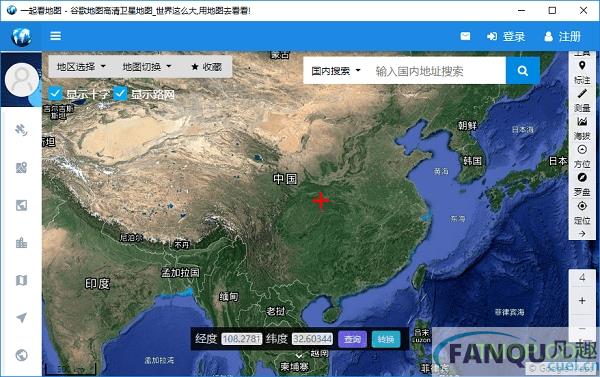Click the 印度 label on the map
600x377 pixels.
tap(97, 284)
